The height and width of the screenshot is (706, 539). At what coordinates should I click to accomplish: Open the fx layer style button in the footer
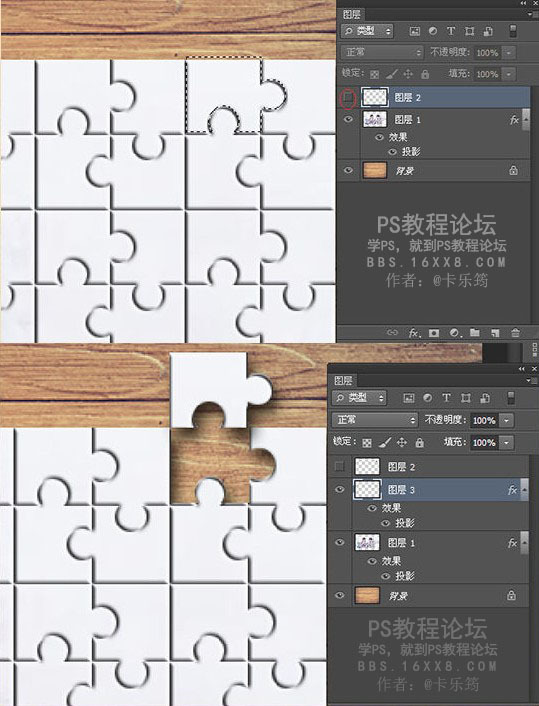[x=414, y=333]
